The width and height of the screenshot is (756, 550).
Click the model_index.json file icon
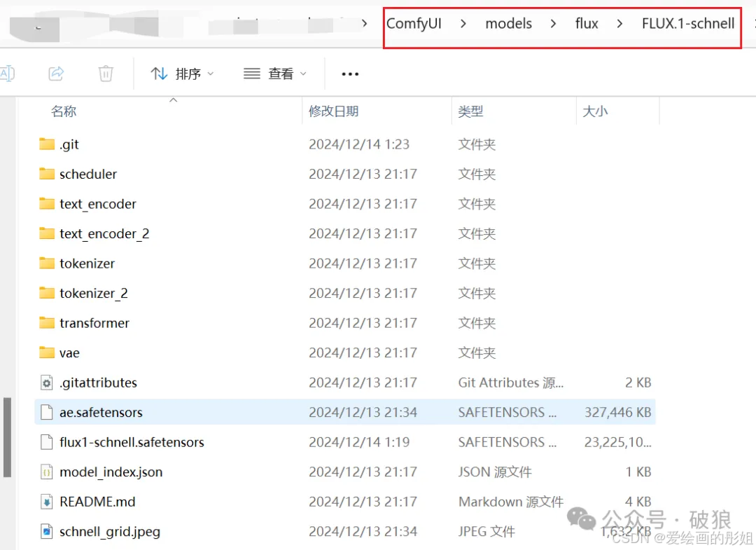(x=47, y=472)
